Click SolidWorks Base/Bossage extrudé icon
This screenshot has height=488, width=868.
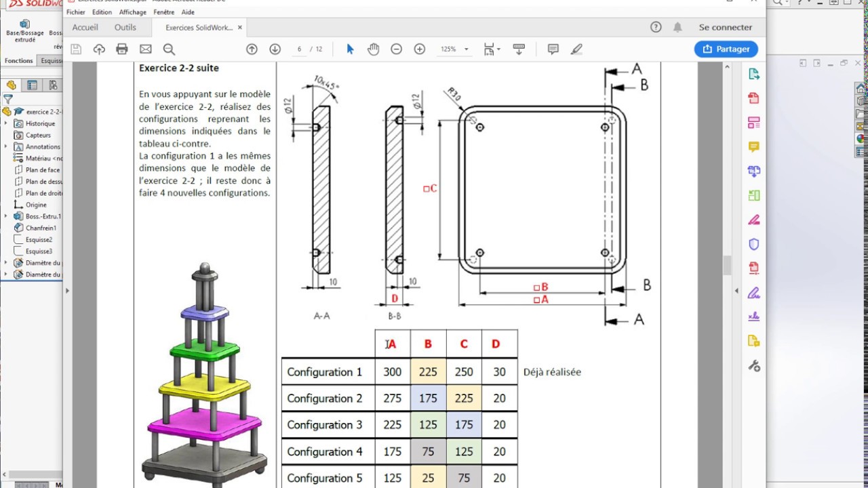coord(24,31)
